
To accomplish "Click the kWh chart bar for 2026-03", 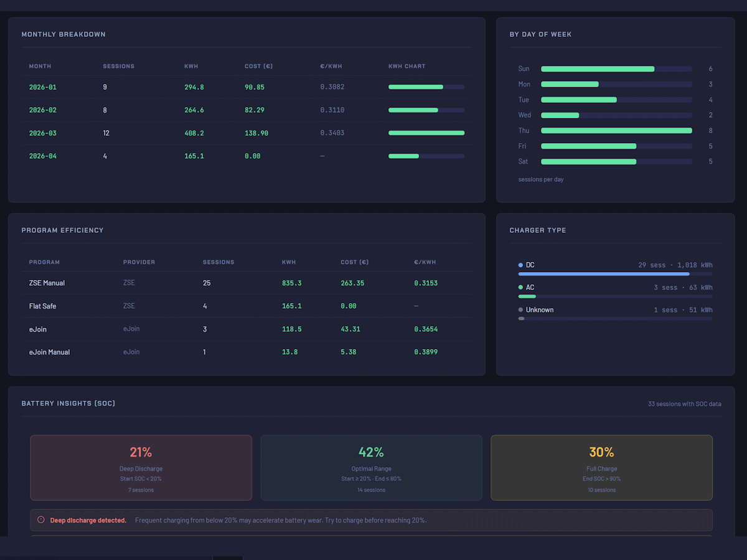I will pos(426,133).
